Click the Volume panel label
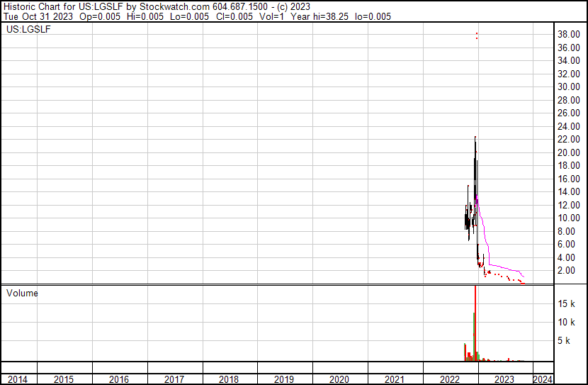This screenshot has height=385, width=588. click(x=22, y=293)
